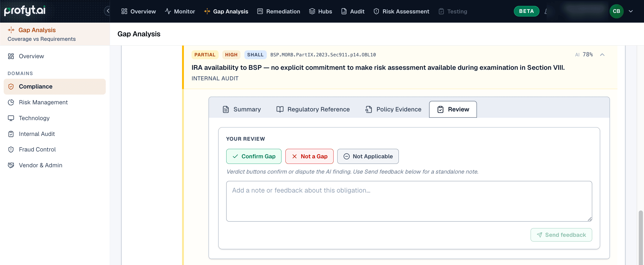Click the Vendor & Admin handshake icon
The height and width of the screenshot is (265, 644).
(x=11, y=165)
